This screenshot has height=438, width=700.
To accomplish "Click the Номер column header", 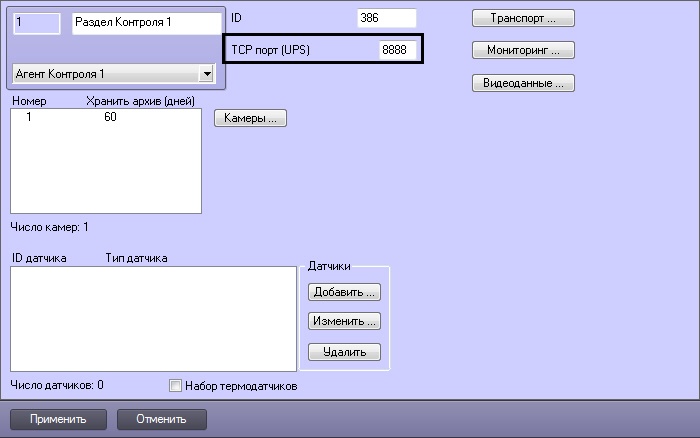I will (28, 101).
